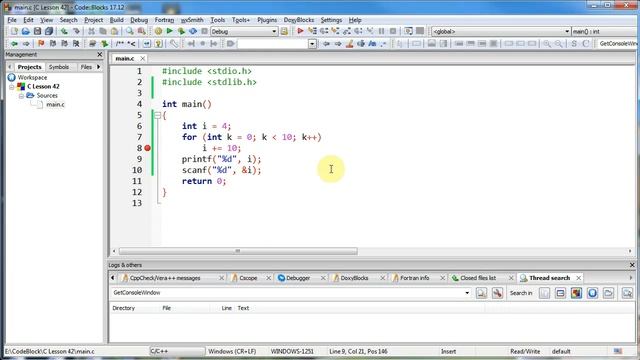Click the Zoom in icon in toolbar

point(547,43)
